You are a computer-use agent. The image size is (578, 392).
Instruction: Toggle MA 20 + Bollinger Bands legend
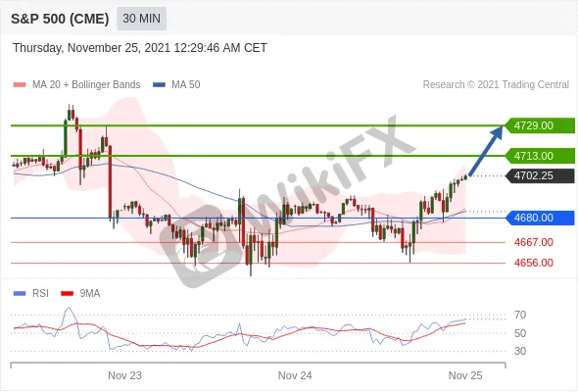[76, 85]
